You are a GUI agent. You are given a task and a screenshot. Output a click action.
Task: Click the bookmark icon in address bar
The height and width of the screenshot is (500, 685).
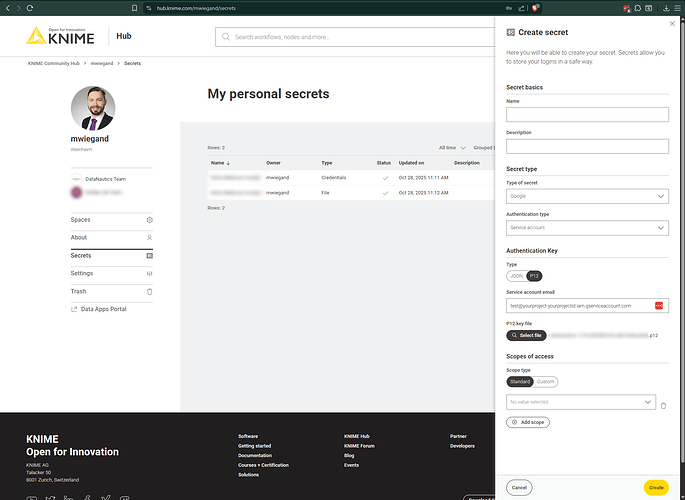tap(135, 7)
